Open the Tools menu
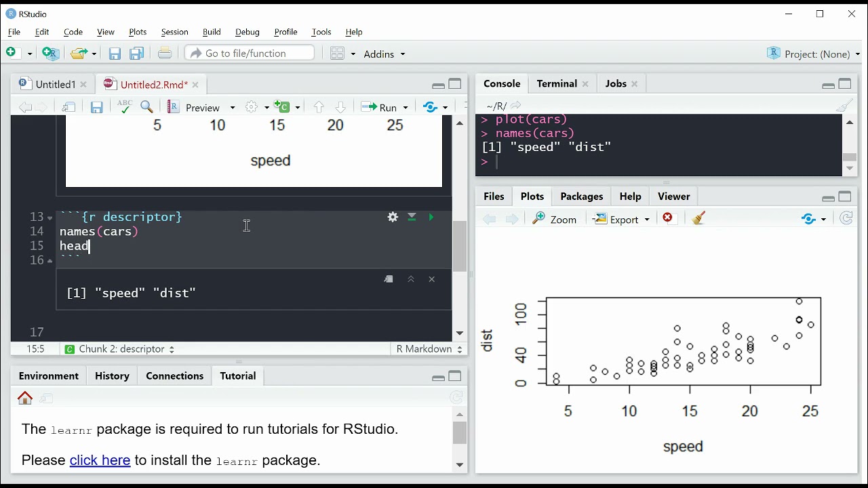 [x=321, y=32]
